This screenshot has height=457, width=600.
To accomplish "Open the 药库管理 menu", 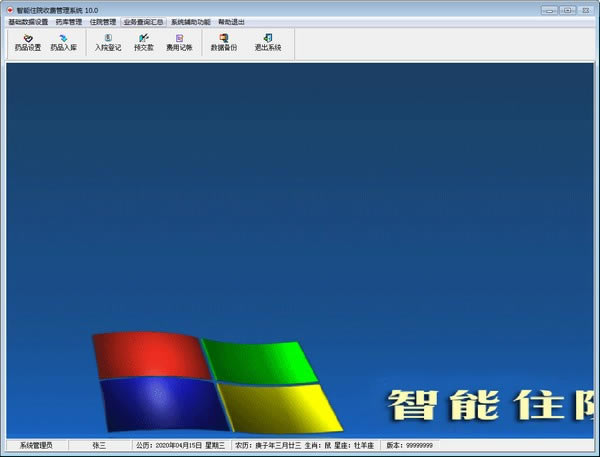I will pos(69,22).
